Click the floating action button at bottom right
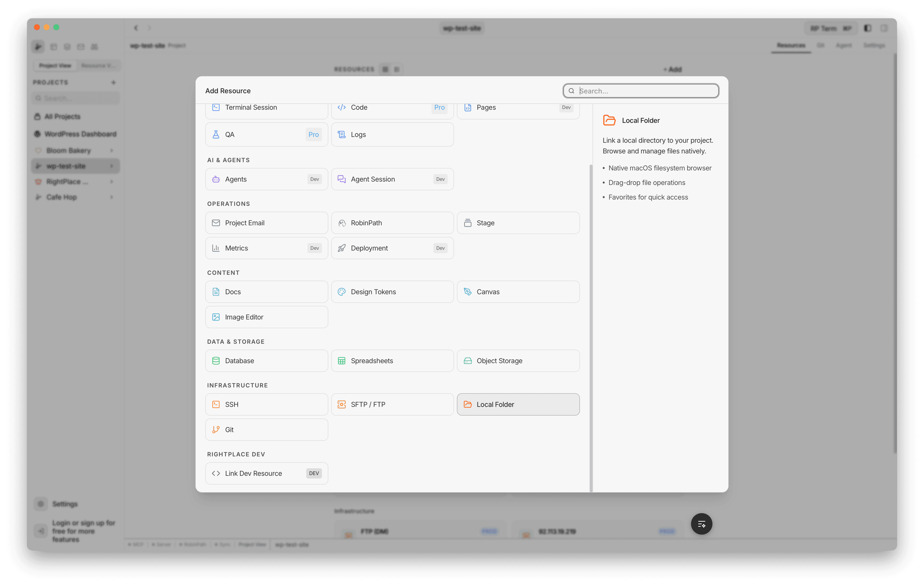924x586 pixels. 701,523
